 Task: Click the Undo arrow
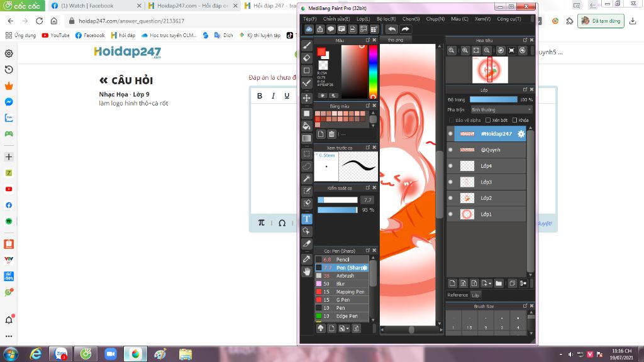tap(392, 29)
